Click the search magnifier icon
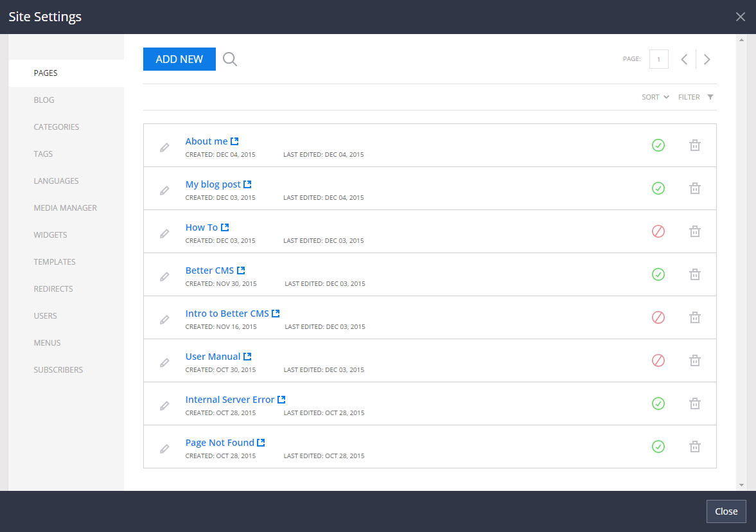The width and height of the screenshot is (756, 532). click(x=230, y=59)
